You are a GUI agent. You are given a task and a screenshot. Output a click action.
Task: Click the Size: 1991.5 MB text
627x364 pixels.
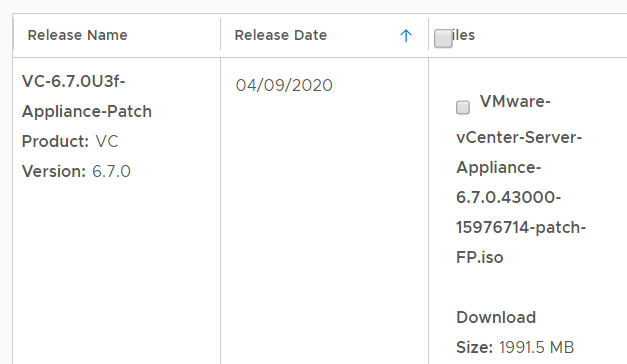[x=515, y=347]
